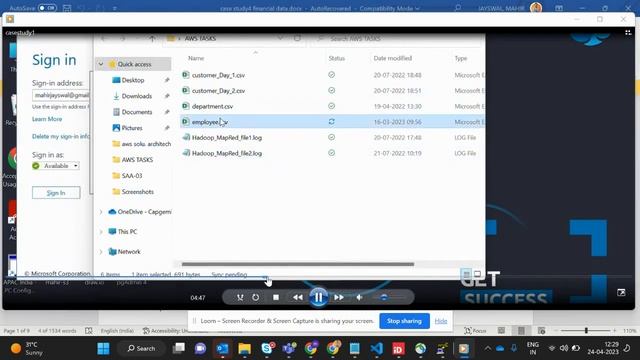This screenshot has height=360, width=640.
Task: Click the fast forward/next button
Action: click(339, 298)
